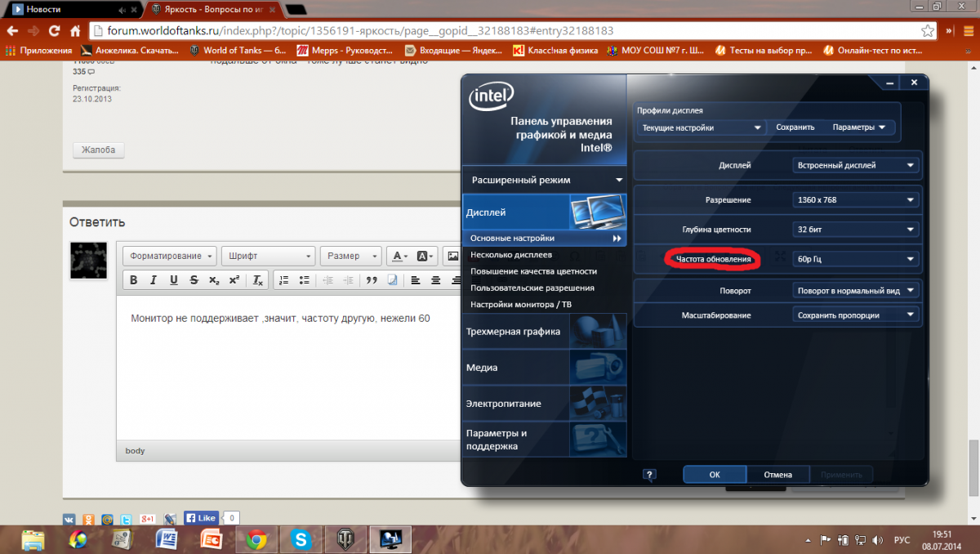Select Пользовательские разрешения
980x554 pixels.
pyautogui.click(x=532, y=288)
